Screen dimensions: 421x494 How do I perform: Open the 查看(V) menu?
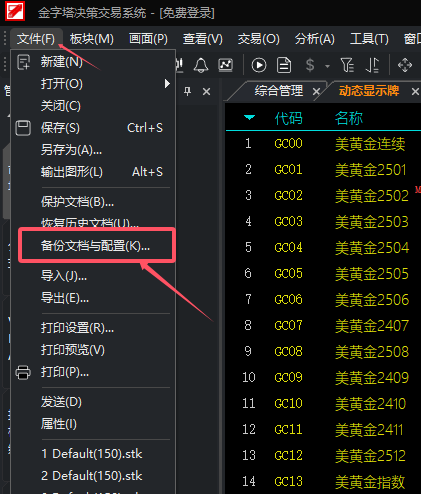pyautogui.click(x=203, y=39)
